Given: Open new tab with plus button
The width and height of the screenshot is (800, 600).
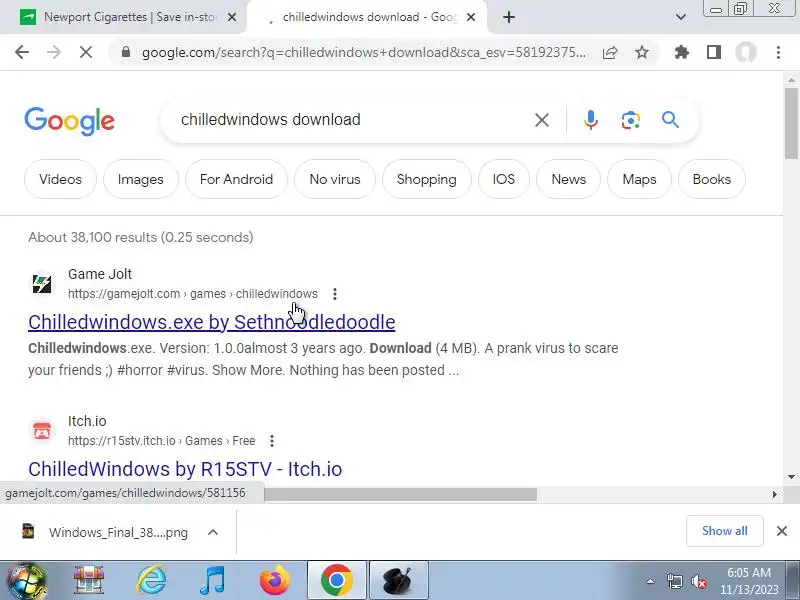Looking at the screenshot, I should coord(509,17).
